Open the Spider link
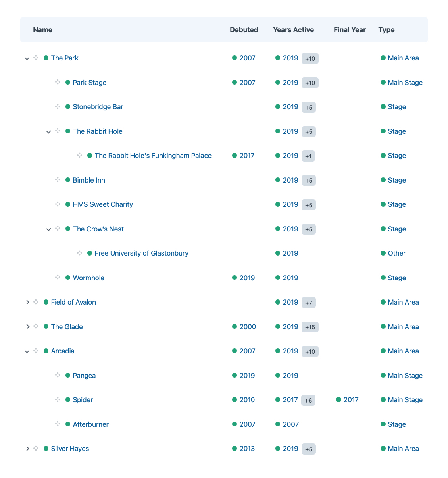The image size is (448, 478). (x=83, y=400)
